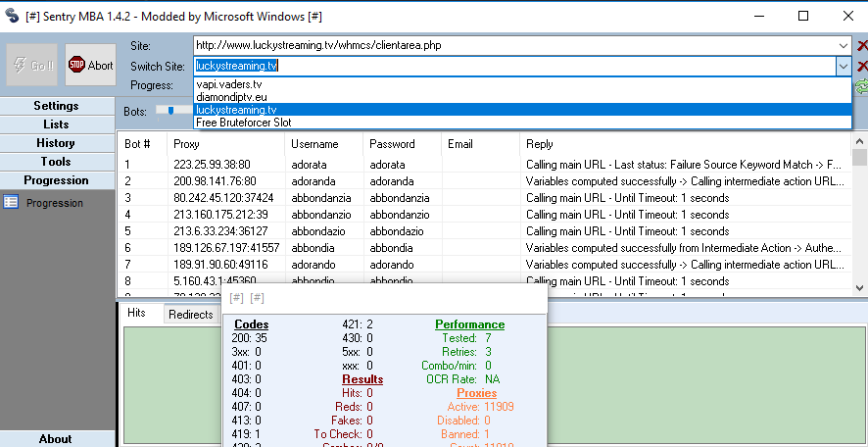Select Free Bruteforcer Slot list entry
Viewport: 868px width, 447px height.
pyautogui.click(x=244, y=123)
